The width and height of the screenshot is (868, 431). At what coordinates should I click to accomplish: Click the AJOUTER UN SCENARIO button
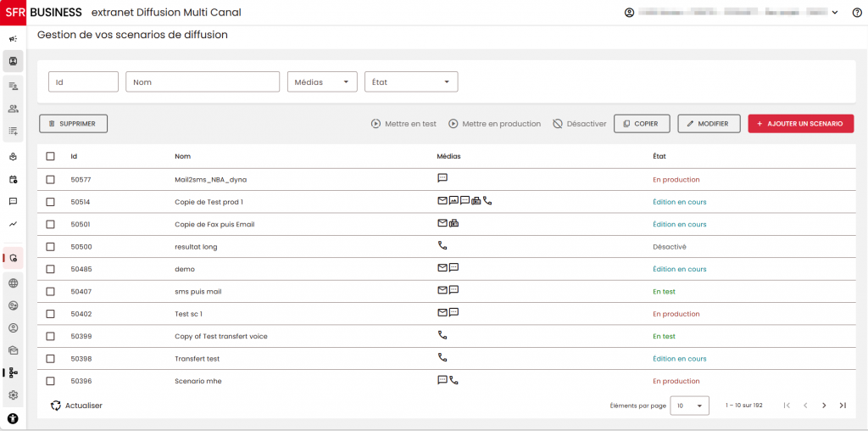click(x=800, y=124)
